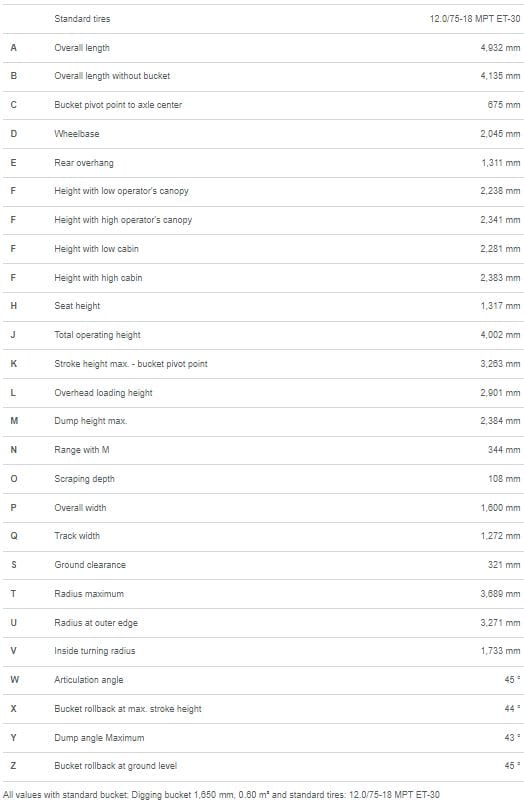Click Height with high cabin row
The image size is (524, 804).
click(264, 278)
